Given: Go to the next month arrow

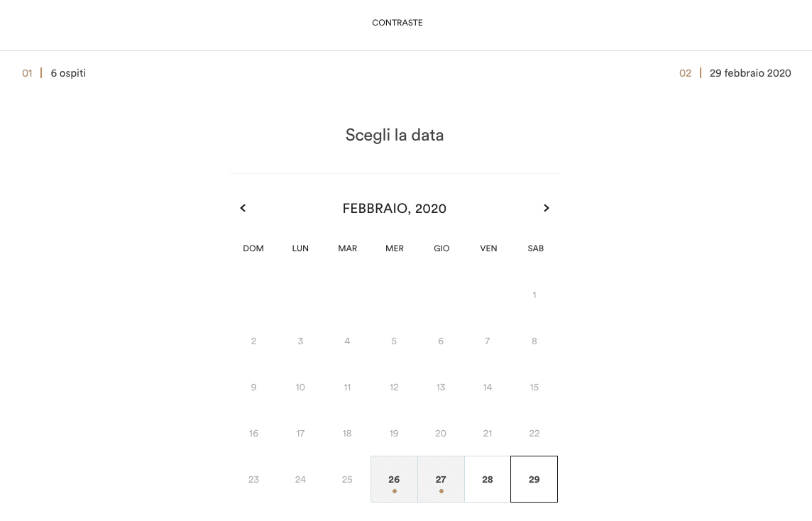Looking at the screenshot, I should (x=546, y=208).
